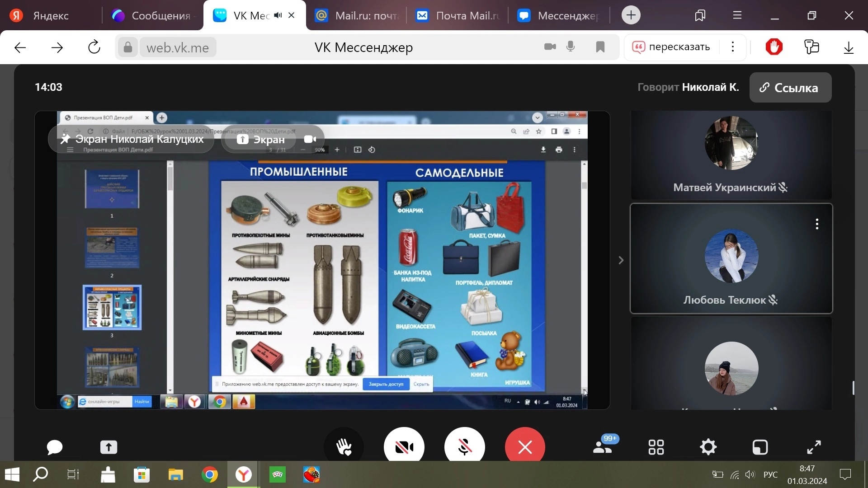Mute audio on the VK Мессенджер tab
This screenshot has height=488, width=868.
click(278, 15)
